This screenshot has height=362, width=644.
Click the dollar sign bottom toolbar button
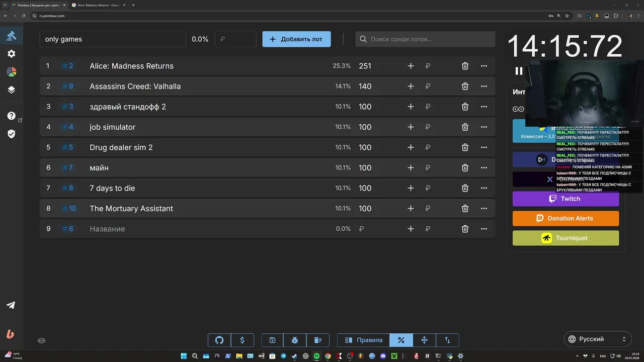[242, 340]
